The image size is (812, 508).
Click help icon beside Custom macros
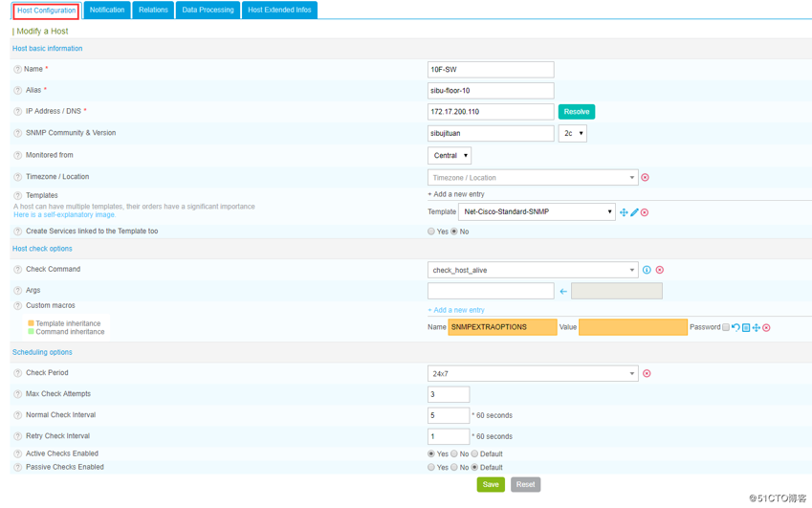[17, 305]
